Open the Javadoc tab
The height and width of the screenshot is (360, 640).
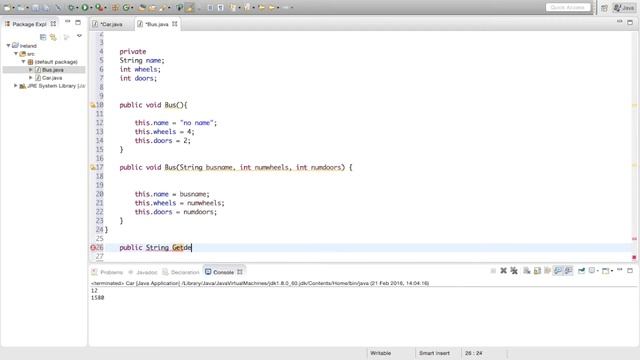click(x=142, y=272)
